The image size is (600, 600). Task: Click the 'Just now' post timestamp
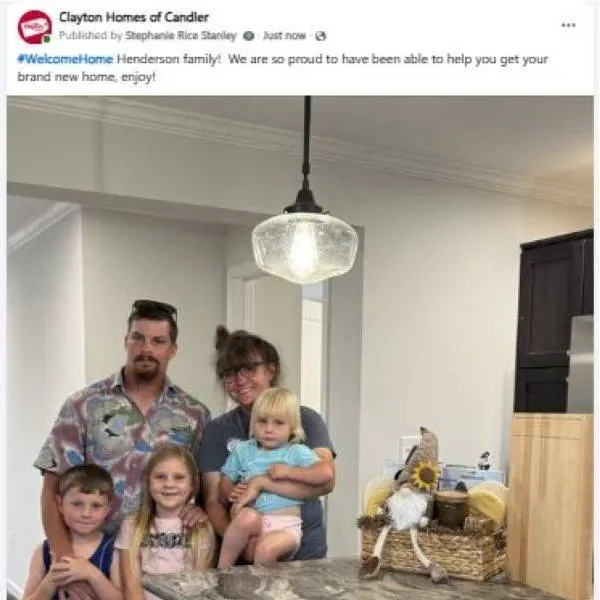284,36
